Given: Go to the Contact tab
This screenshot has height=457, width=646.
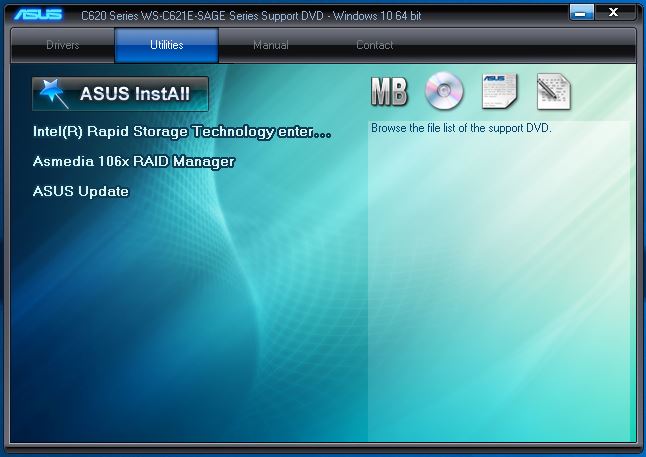Looking at the screenshot, I should (x=375, y=45).
